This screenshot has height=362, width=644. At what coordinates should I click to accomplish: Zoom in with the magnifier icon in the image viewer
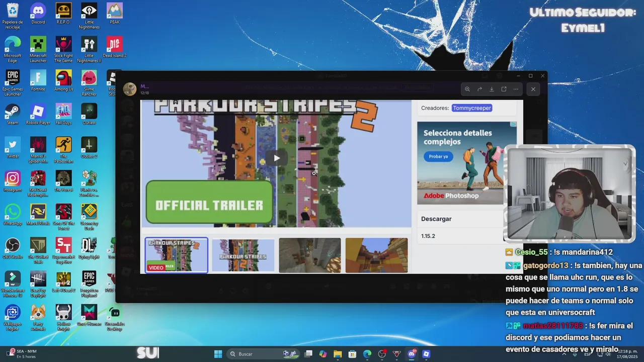[x=467, y=89]
